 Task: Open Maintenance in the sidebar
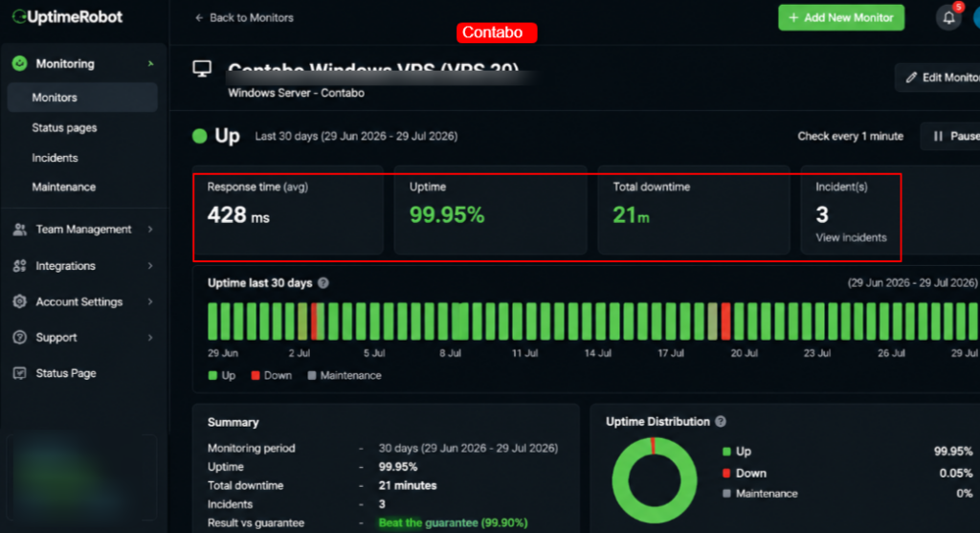pyautogui.click(x=64, y=187)
